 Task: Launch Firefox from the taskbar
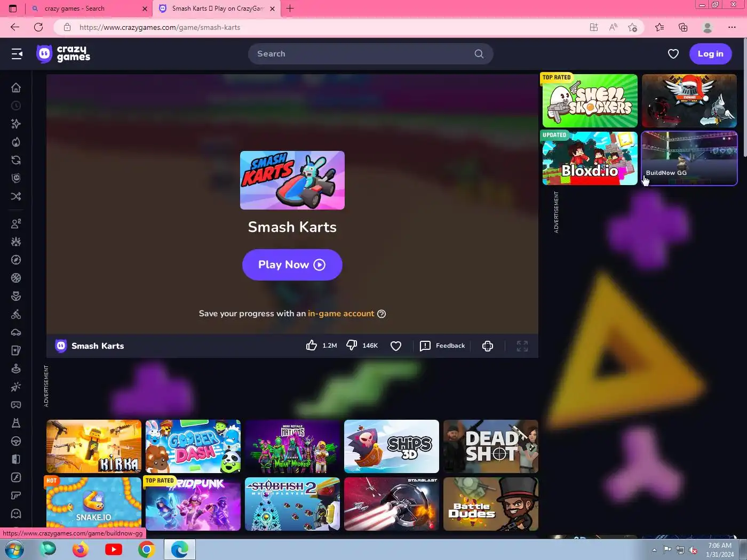pyautogui.click(x=80, y=549)
